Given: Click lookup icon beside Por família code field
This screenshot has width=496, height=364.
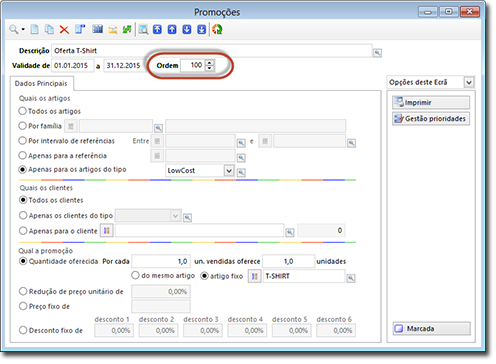Looking at the screenshot, I should click(158, 128).
